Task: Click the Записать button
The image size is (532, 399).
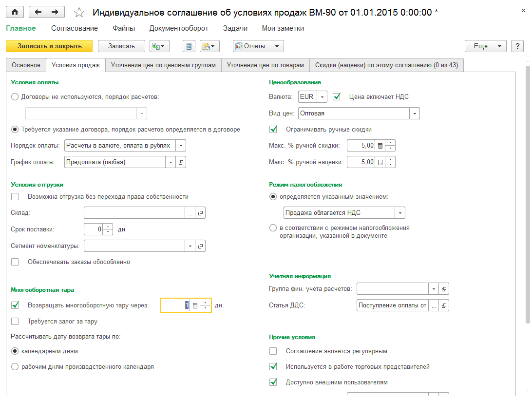Action: [x=121, y=46]
